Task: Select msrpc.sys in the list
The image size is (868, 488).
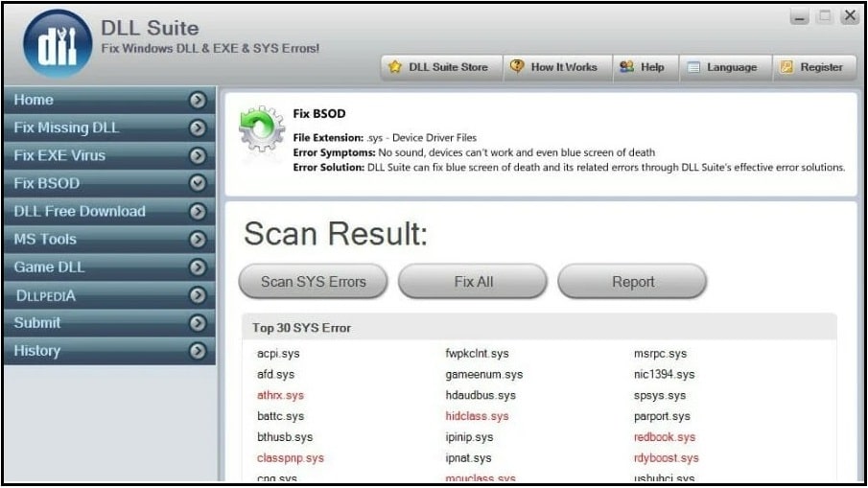Action: tap(661, 354)
